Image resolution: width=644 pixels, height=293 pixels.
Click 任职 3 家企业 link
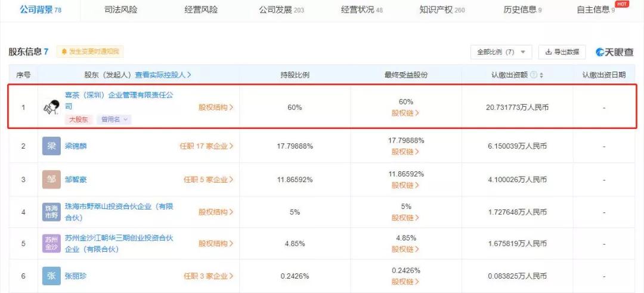tap(208, 276)
